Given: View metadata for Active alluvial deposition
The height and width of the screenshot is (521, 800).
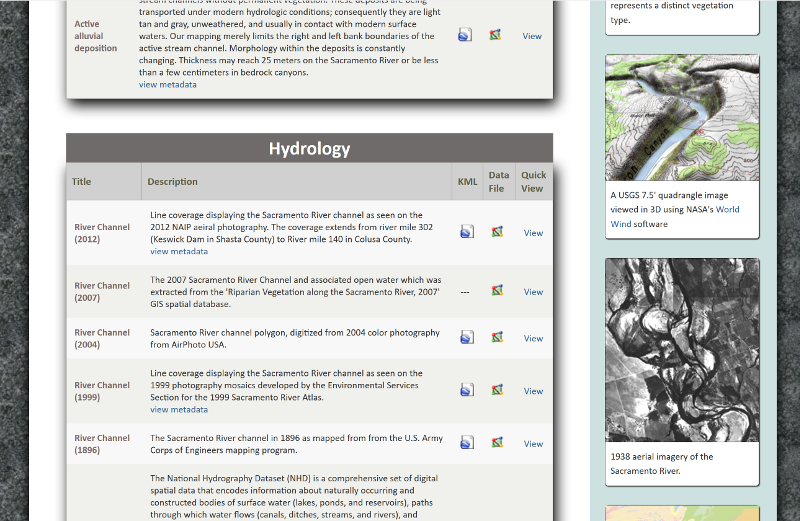Looking at the screenshot, I should point(168,85).
